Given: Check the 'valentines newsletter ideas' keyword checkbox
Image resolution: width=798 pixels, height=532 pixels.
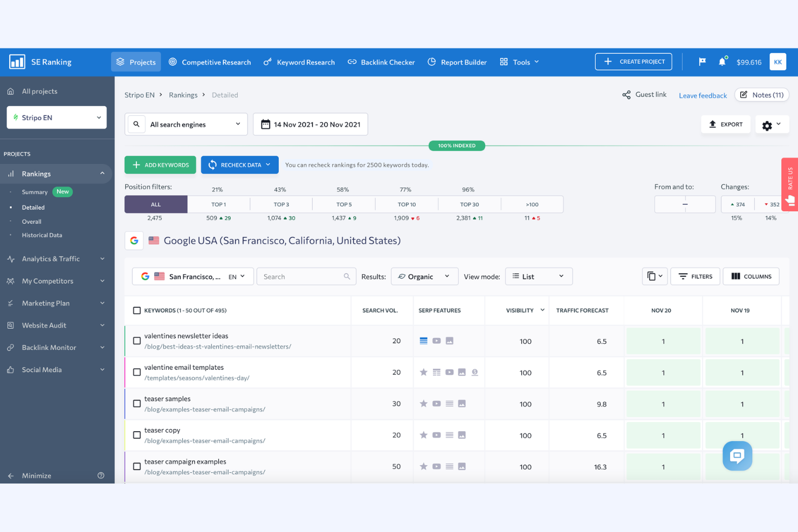Looking at the screenshot, I should click(x=136, y=341).
